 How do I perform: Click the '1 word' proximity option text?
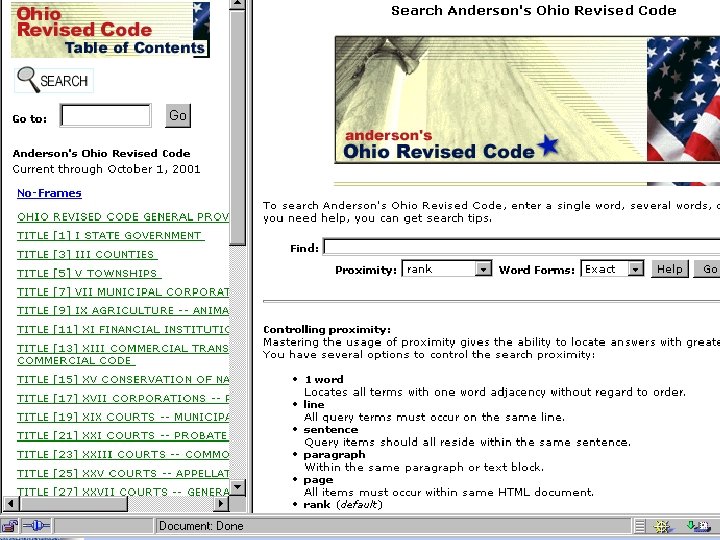pyautogui.click(x=324, y=380)
